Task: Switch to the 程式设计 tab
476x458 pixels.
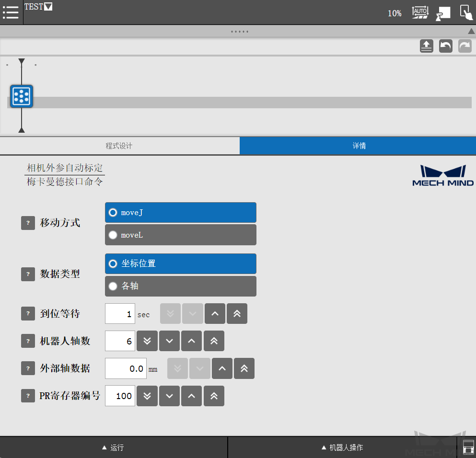Action: click(119, 146)
